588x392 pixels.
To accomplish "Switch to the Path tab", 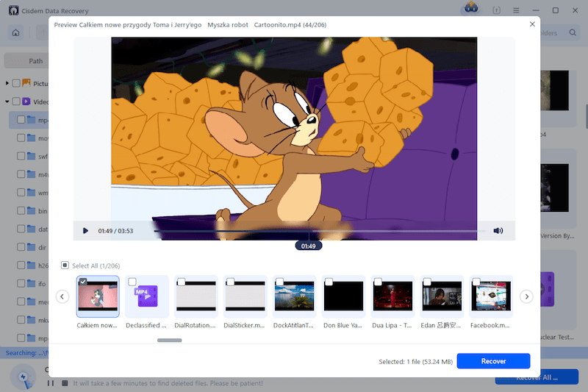I will [35, 61].
